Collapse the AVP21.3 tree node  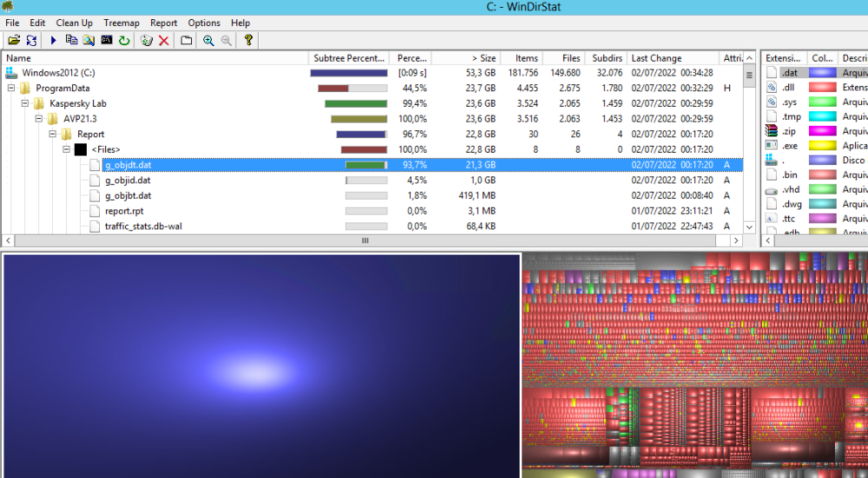[x=39, y=118]
